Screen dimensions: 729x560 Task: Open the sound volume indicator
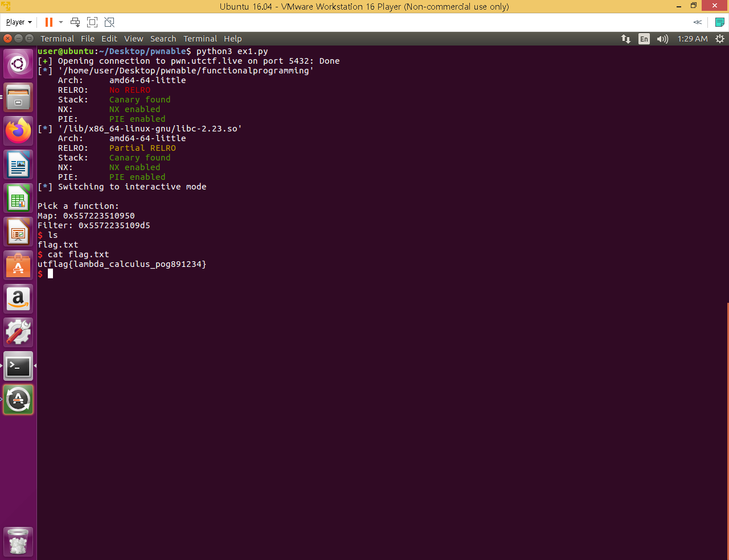(662, 39)
